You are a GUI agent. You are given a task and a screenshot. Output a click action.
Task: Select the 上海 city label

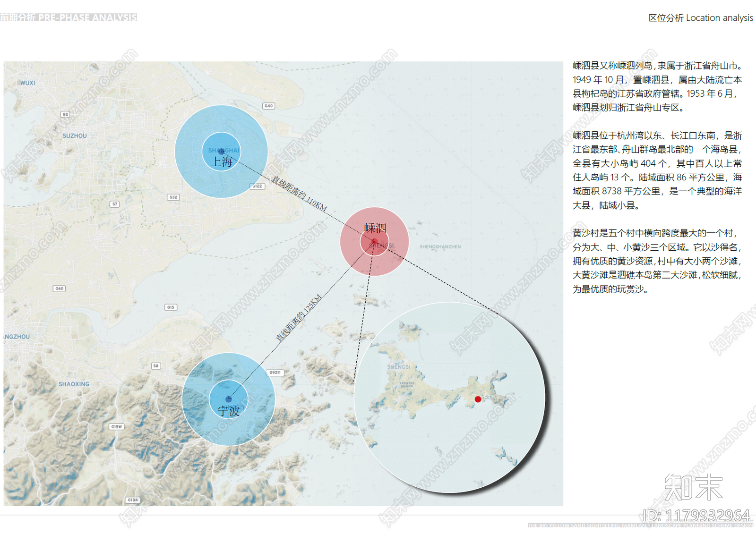[x=222, y=162]
